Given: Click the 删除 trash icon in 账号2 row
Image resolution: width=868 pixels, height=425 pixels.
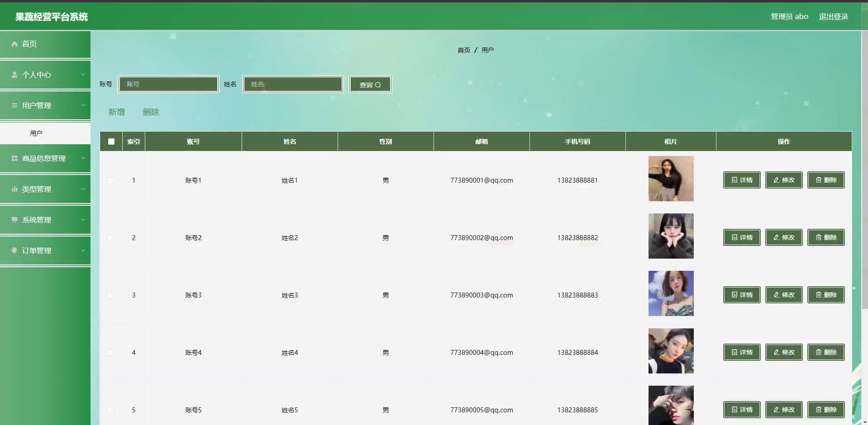Looking at the screenshot, I should 819,237.
